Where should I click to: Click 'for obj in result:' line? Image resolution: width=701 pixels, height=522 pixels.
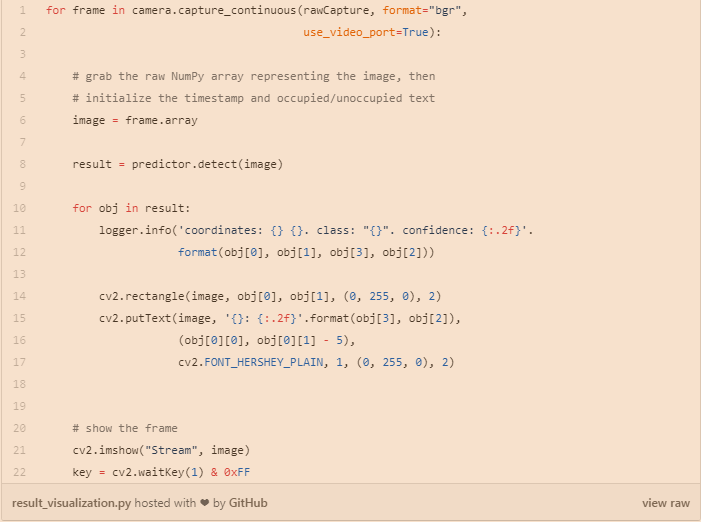(131, 208)
